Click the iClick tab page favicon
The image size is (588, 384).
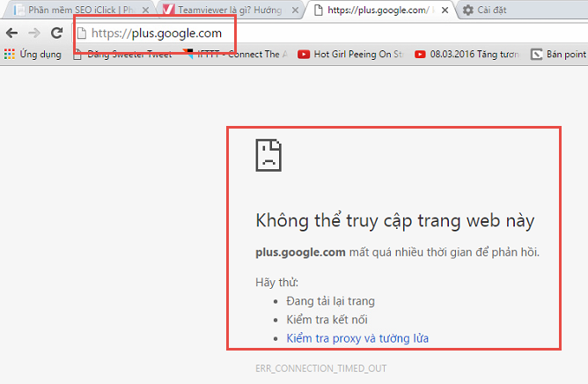19,10
